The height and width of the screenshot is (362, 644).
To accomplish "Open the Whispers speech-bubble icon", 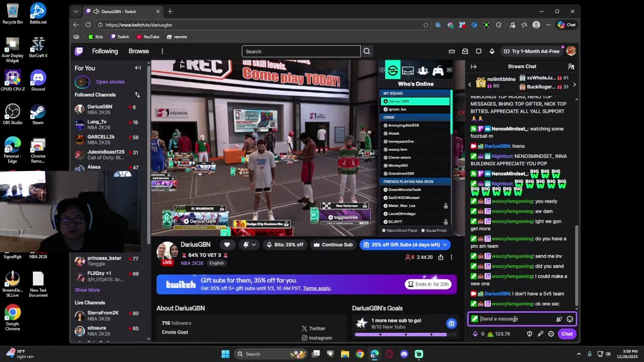I will 478,51.
